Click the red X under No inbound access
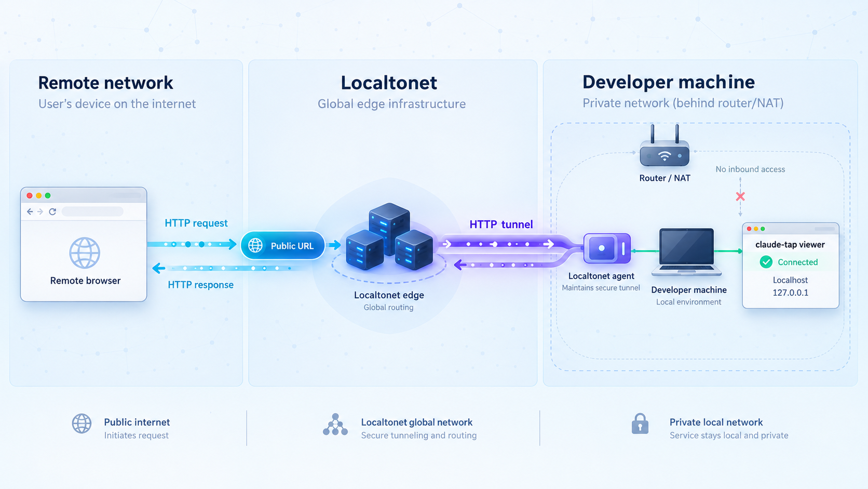Viewport: 868px width, 489px height. tap(740, 196)
